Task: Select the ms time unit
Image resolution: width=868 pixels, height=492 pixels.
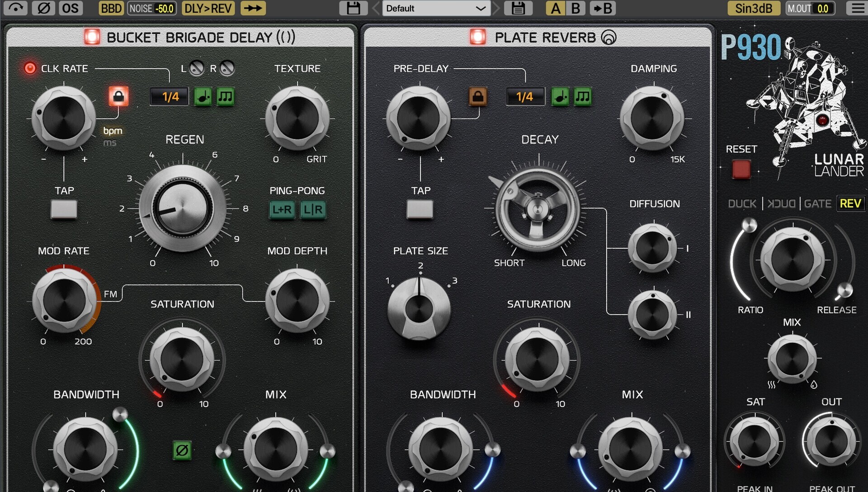Action: tap(110, 143)
